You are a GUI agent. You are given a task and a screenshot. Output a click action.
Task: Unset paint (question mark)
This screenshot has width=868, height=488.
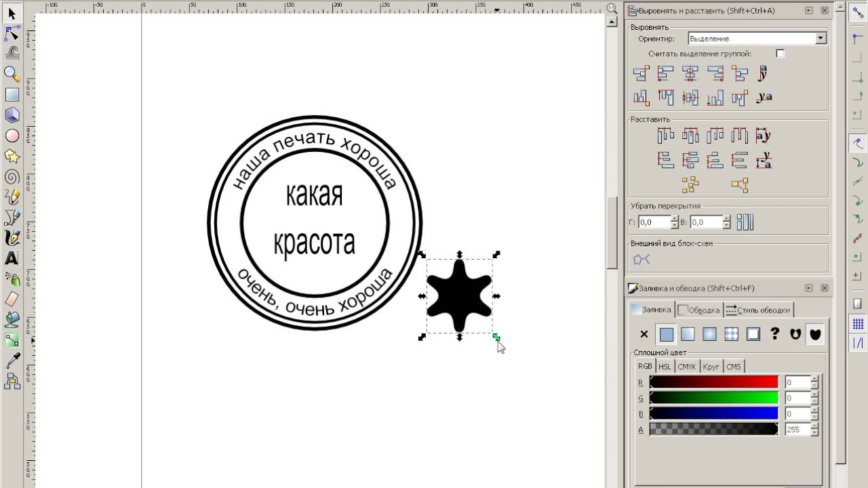pyautogui.click(x=774, y=334)
